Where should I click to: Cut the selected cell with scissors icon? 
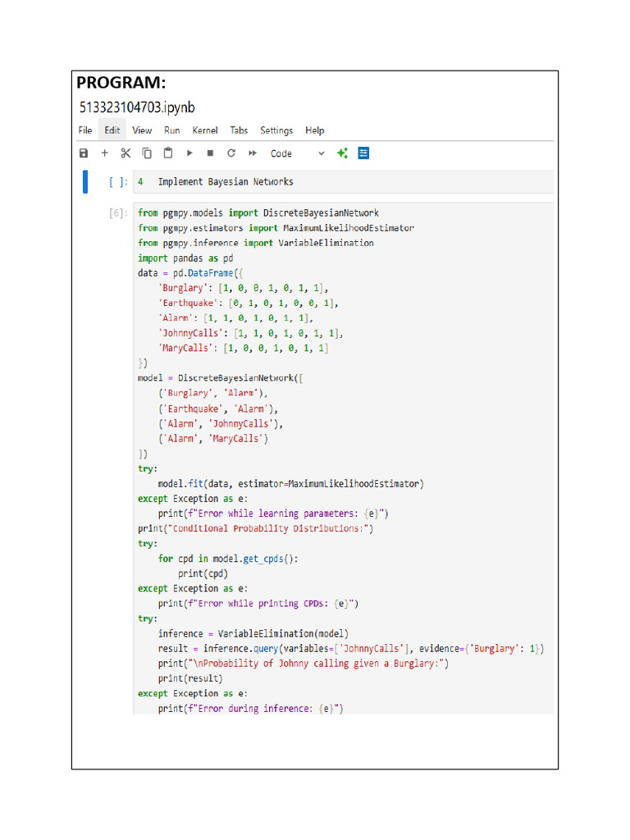click(126, 153)
